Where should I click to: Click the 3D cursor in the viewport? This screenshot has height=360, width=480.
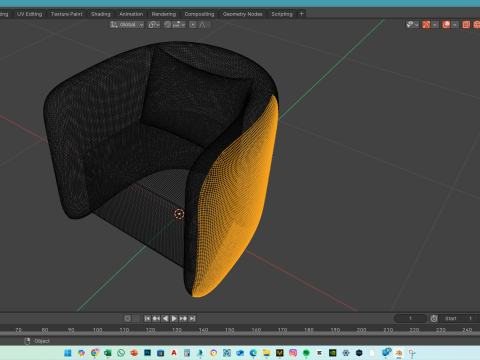pyautogui.click(x=179, y=214)
